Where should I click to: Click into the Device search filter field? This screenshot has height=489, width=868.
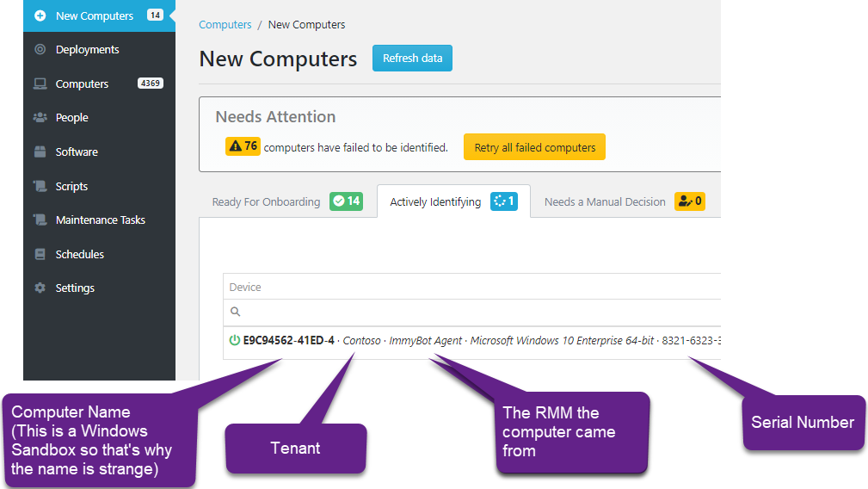click(473, 312)
